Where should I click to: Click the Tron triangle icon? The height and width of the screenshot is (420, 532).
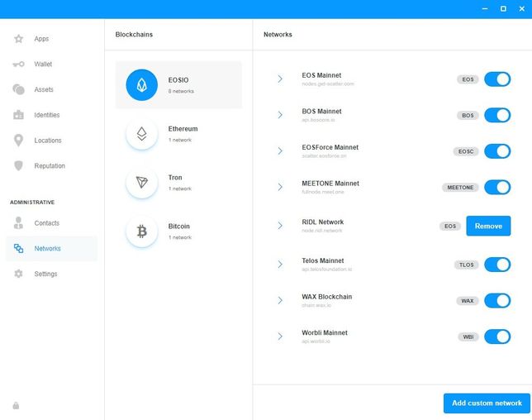point(141,183)
